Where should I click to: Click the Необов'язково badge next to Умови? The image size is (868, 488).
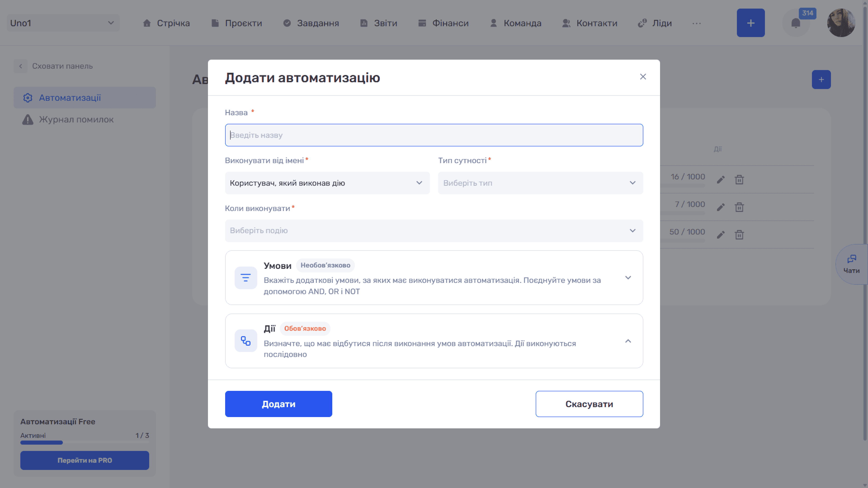(325, 265)
